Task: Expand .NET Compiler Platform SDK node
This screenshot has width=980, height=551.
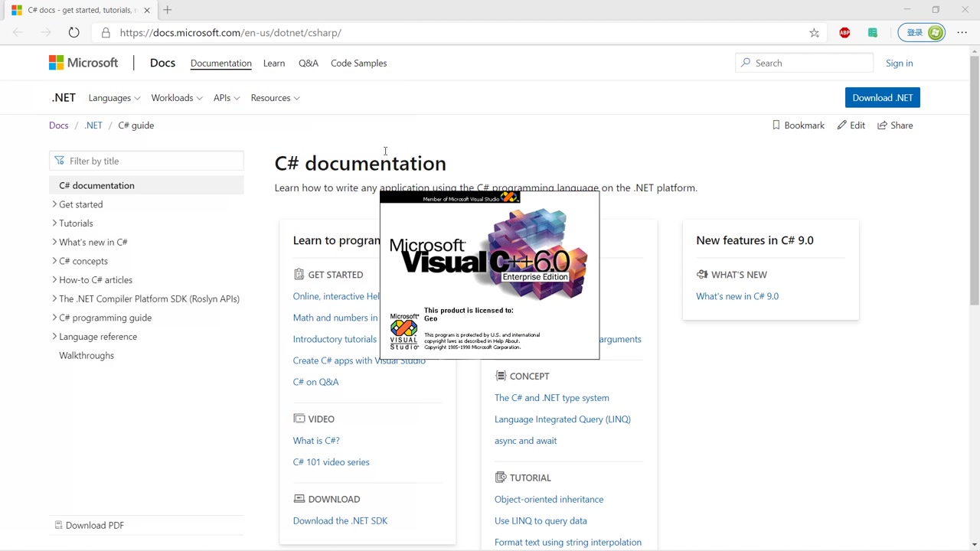Action: click(54, 298)
